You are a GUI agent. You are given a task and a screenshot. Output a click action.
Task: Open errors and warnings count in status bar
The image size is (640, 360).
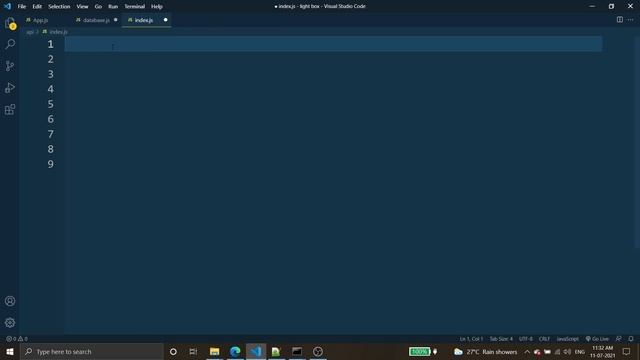click(x=17, y=339)
